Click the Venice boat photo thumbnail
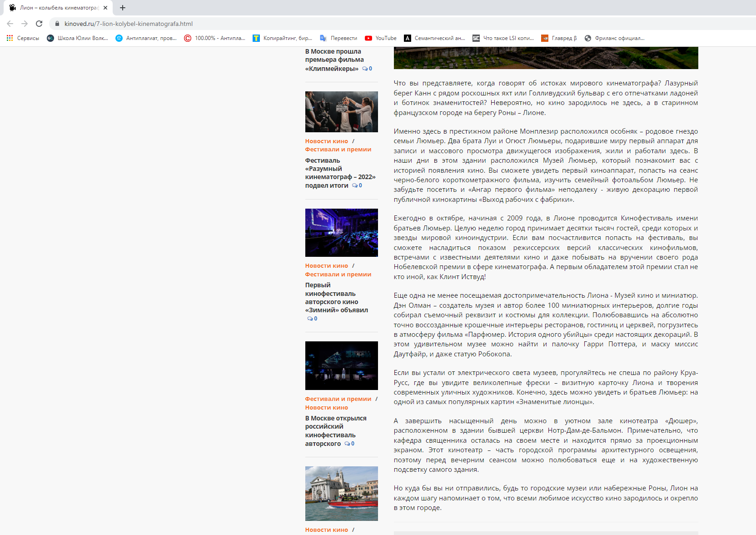756x535 pixels. pos(341,494)
